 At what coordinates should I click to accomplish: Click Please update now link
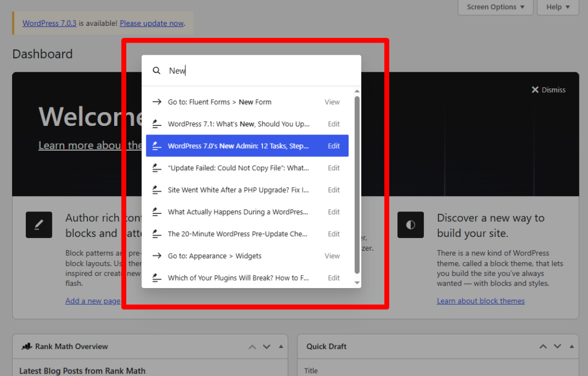[152, 24]
